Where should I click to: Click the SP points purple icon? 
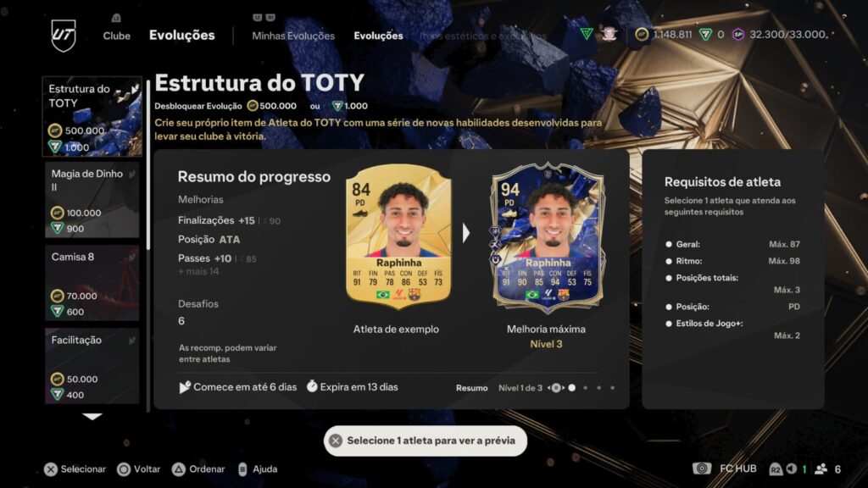coord(738,35)
